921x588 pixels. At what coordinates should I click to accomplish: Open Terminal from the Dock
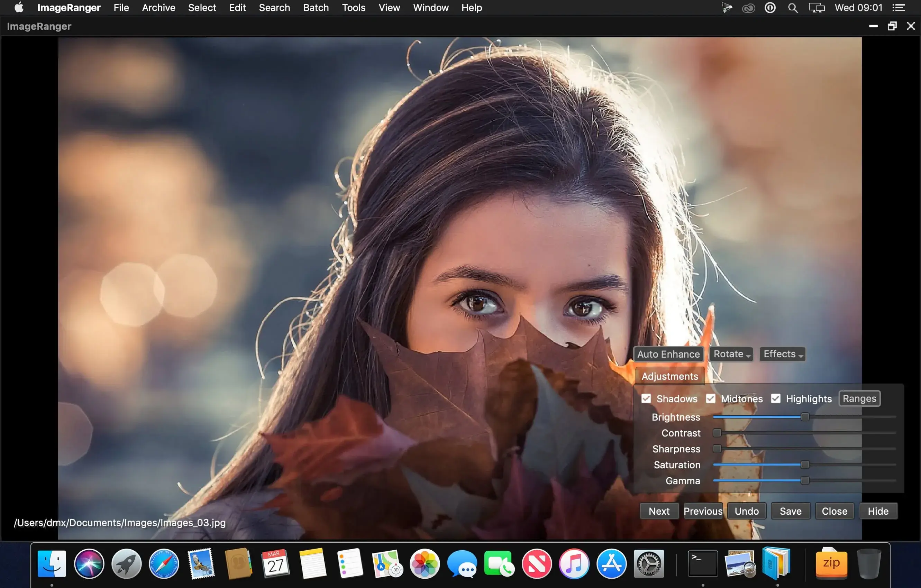(703, 563)
